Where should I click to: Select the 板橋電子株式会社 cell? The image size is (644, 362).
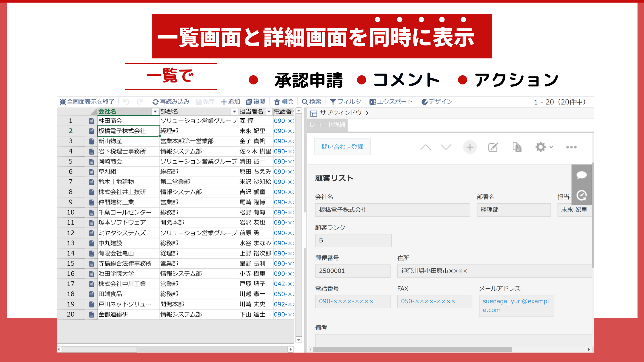(x=129, y=131)
